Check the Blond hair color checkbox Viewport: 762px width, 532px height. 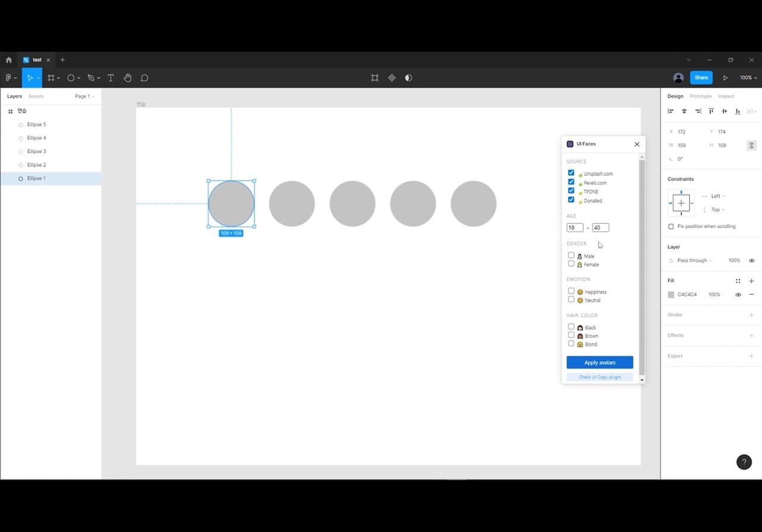pyautogui.click(x=571, y=343)
